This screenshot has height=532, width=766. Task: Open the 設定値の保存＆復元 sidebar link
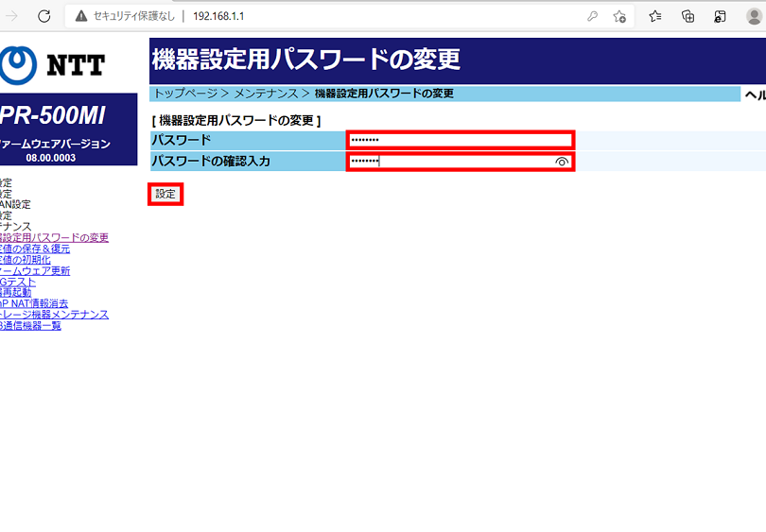pyautogui.click(x=36, y=249)
